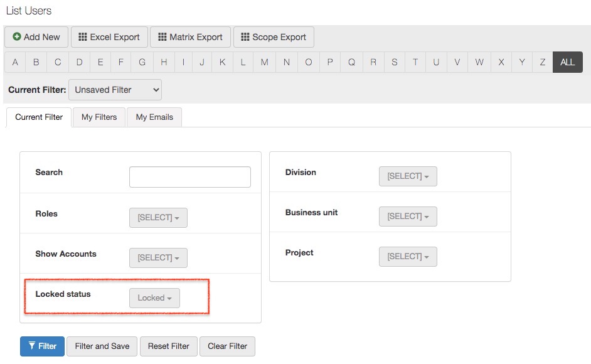
Task: Apply the filter with funnel button
Action: (x=42, y=346)
